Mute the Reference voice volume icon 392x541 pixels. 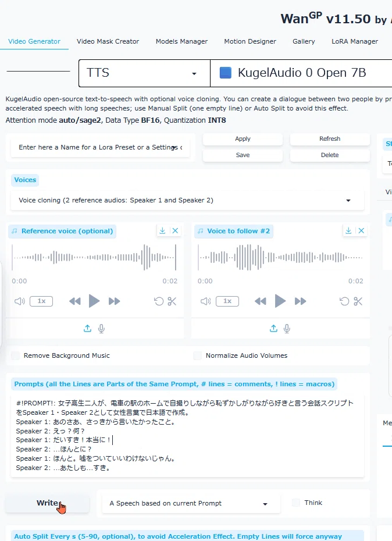[x=20, y=301]
